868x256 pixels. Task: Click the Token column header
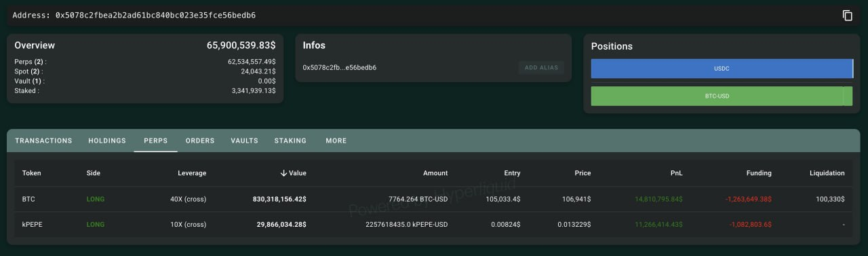[31, 173]
